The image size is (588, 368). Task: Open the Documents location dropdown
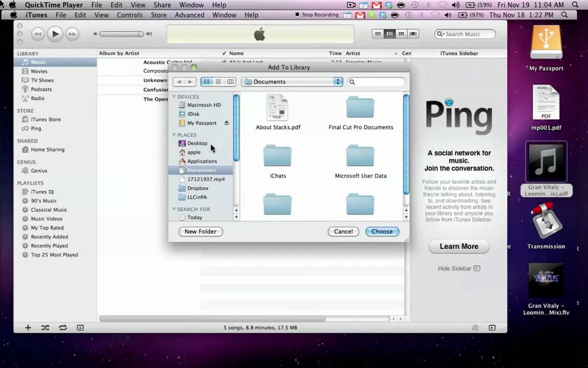pos(292,82)
